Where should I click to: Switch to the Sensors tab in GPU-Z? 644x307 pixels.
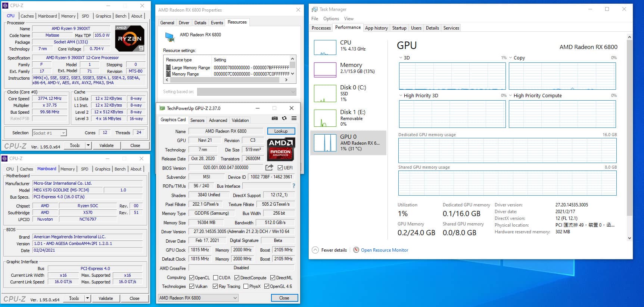tap(197, 120)
